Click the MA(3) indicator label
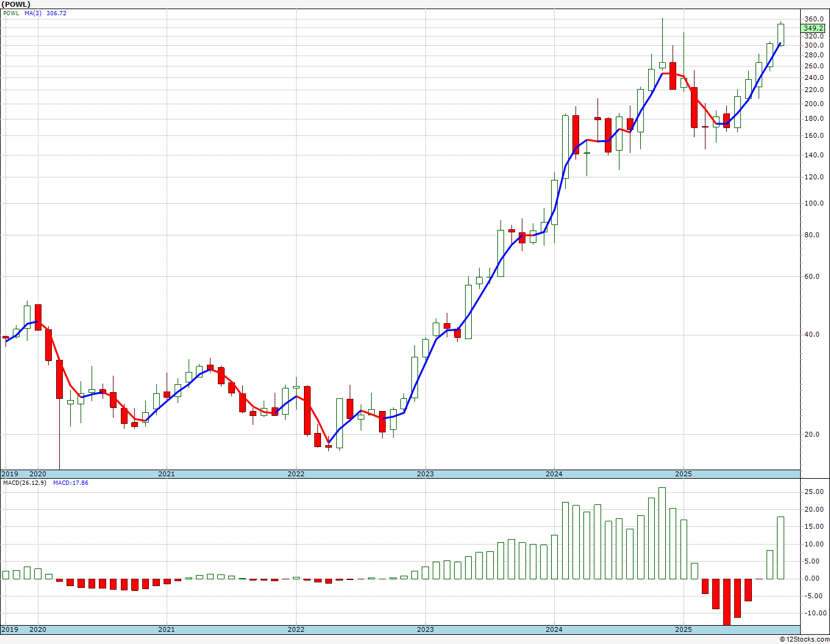Image resolution: width=830 pixels, height=644 pixels. pyautogui.click(x=33, y=13)
